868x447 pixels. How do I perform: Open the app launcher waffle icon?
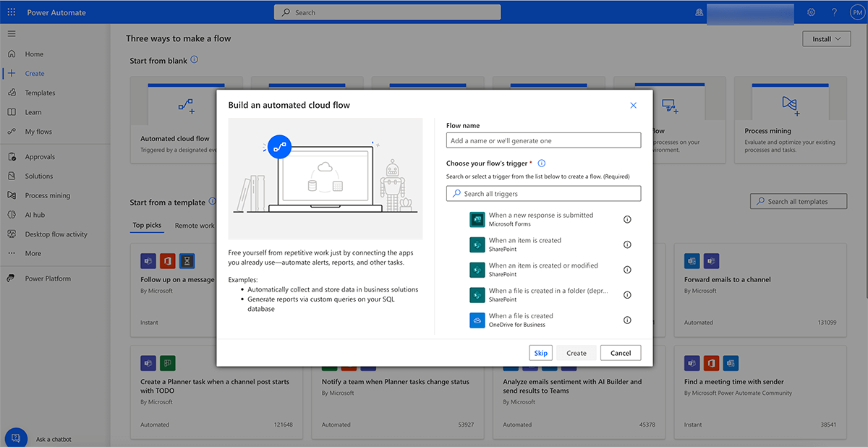[11, 12]
